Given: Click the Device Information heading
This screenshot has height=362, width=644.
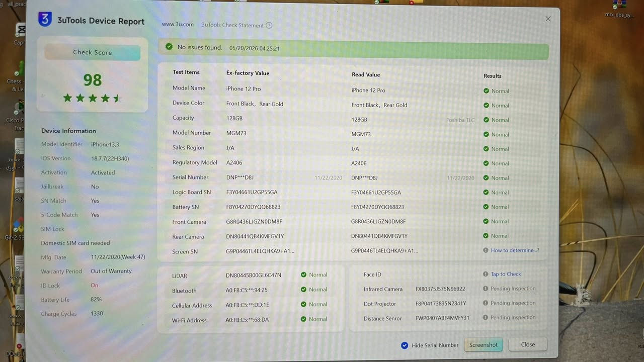Looking at the screenshot, I should tap(68, 131).
